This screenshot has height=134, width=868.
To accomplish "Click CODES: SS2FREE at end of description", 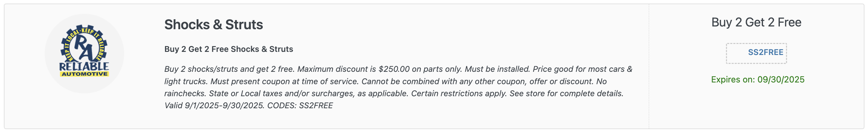I will tap(300, 105).
